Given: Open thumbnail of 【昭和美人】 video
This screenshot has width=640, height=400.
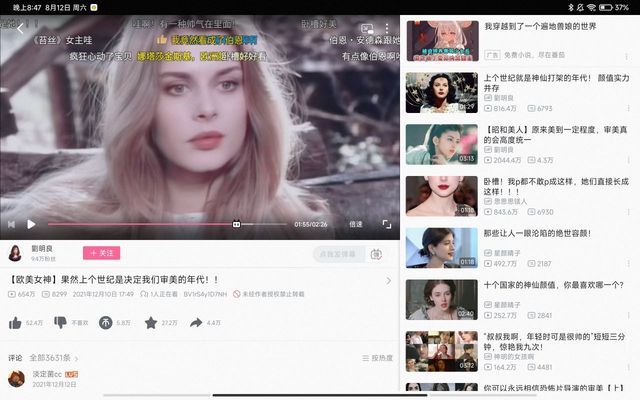Looking at the screenshot, I should click(442, 144).
